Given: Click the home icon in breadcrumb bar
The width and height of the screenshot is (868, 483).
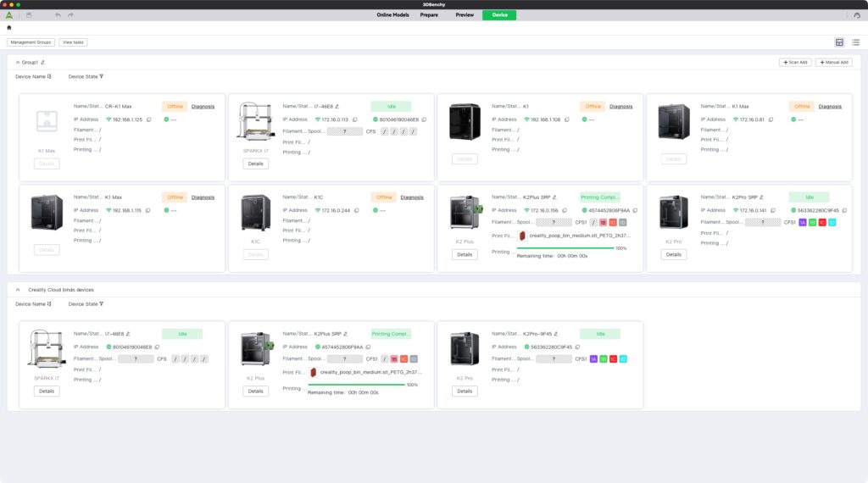Looking at the screenshot, I should coord(8,27).
